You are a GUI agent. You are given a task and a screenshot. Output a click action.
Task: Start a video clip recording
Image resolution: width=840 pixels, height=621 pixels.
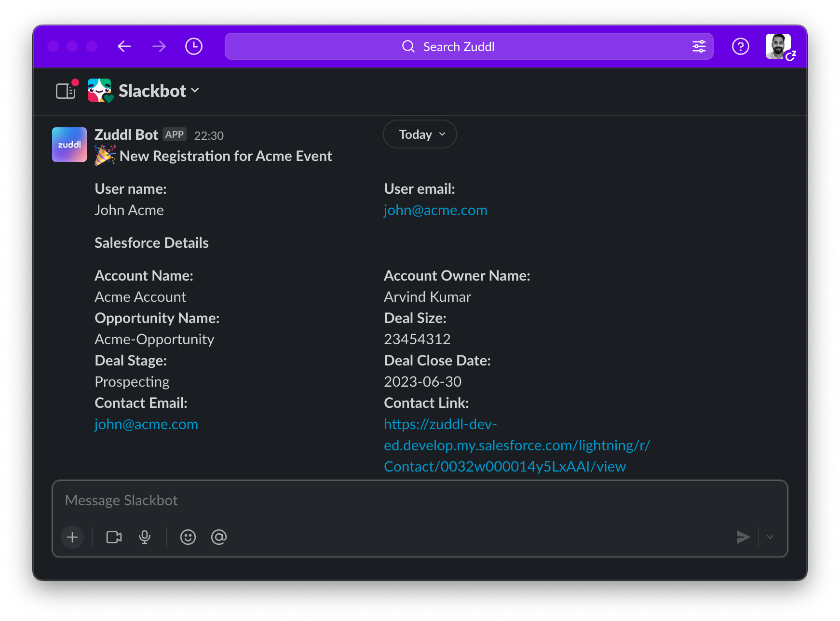pos(114,537)
